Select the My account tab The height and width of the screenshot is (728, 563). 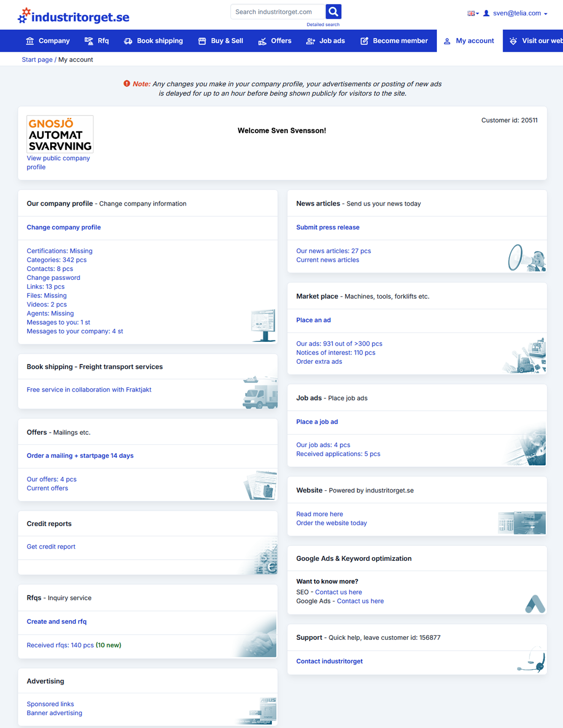469,41
